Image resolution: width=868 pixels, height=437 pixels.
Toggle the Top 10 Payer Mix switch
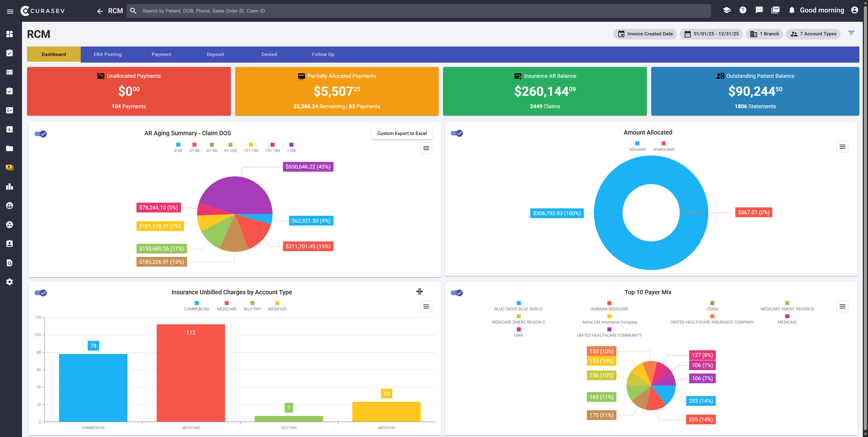(457, 293)
